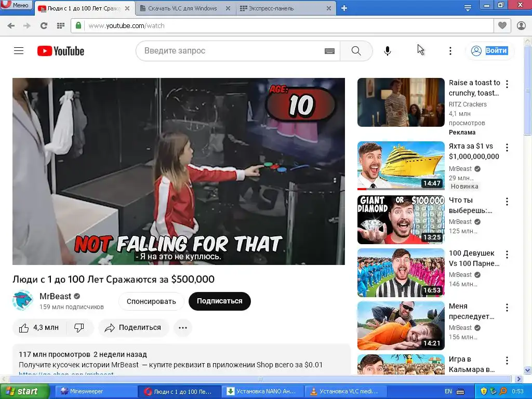Screen dimensions: 532x399
Task: Switch to Установка NANO taskbar item
Action: pyautogui.click(x=262, y=392)
